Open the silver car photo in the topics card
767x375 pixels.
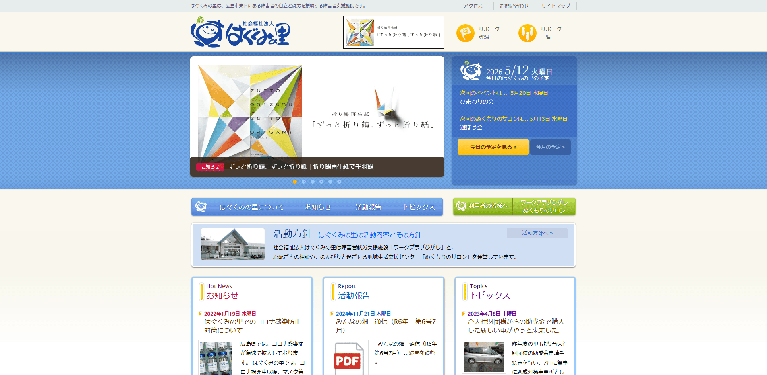coord(484,356)
